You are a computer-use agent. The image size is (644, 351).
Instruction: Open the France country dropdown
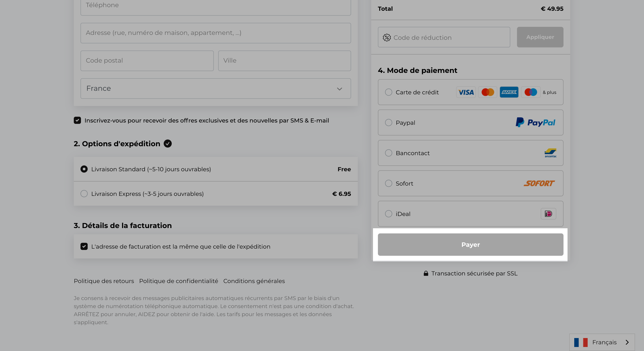click(216, 89)
